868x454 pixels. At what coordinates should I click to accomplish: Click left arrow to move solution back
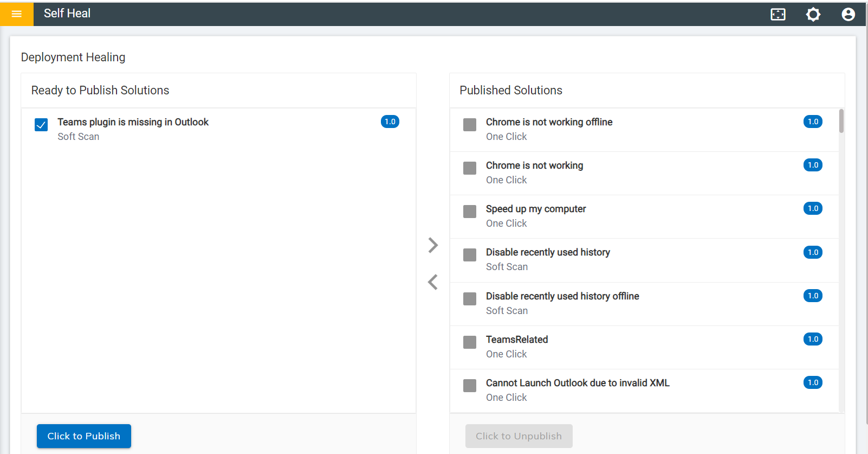[x=433, y=282]
